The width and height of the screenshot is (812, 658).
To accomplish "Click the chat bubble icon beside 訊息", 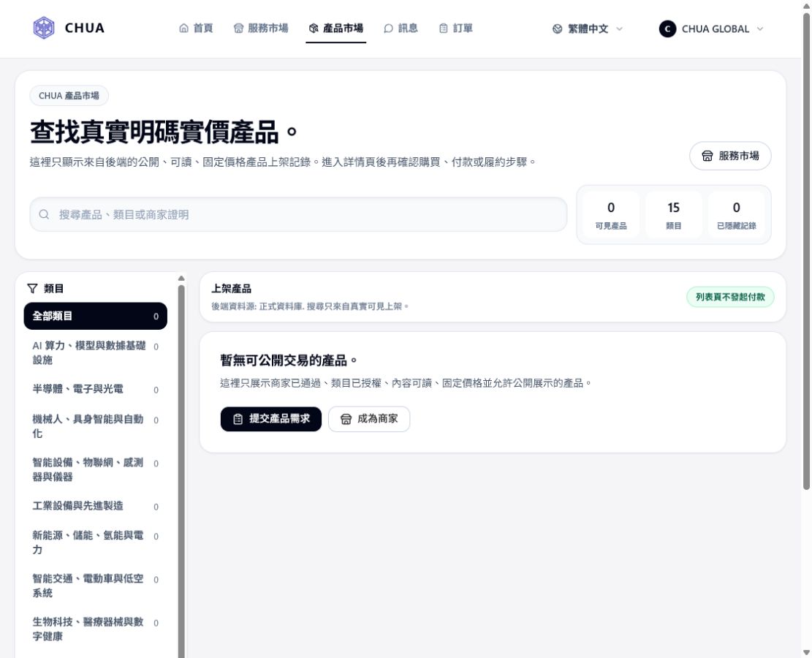I will click(x=388, y=28).
